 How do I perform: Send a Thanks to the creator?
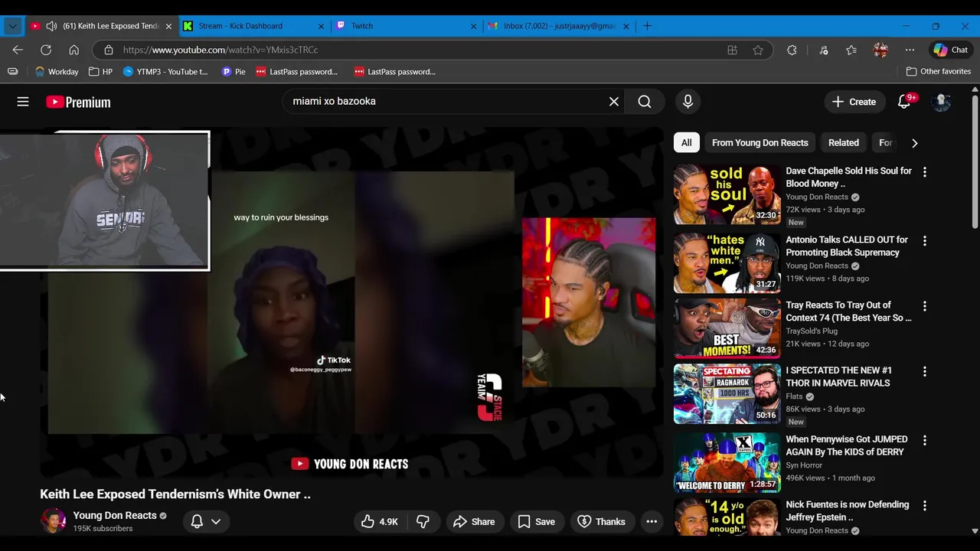click(602, 522)
